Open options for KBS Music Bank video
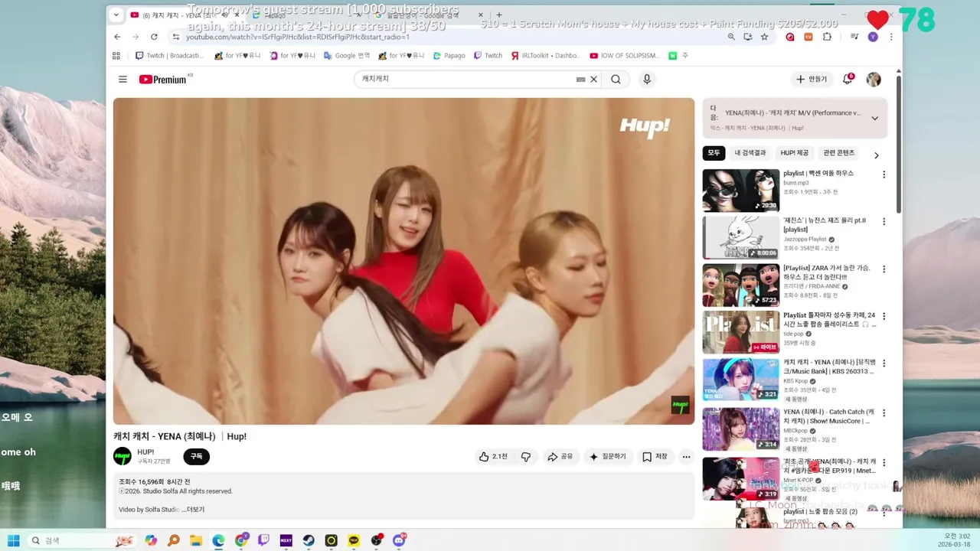This screenshot has width=980, height=551. 884,364
